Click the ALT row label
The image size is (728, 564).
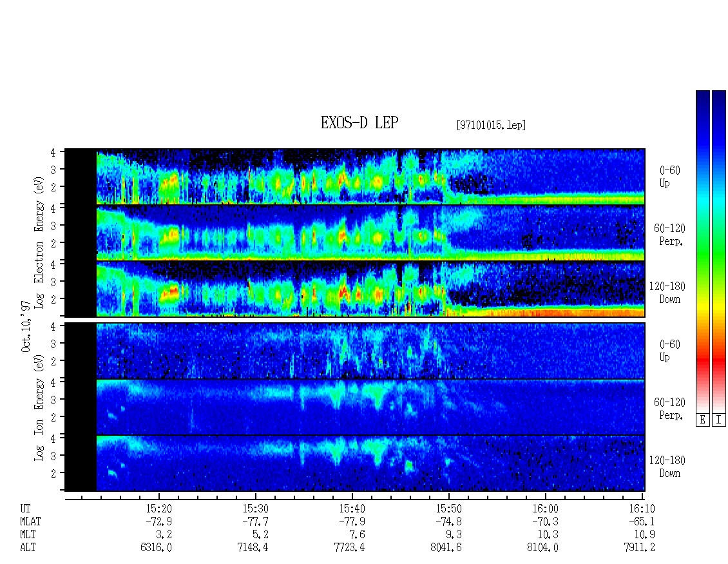point(28,548)
